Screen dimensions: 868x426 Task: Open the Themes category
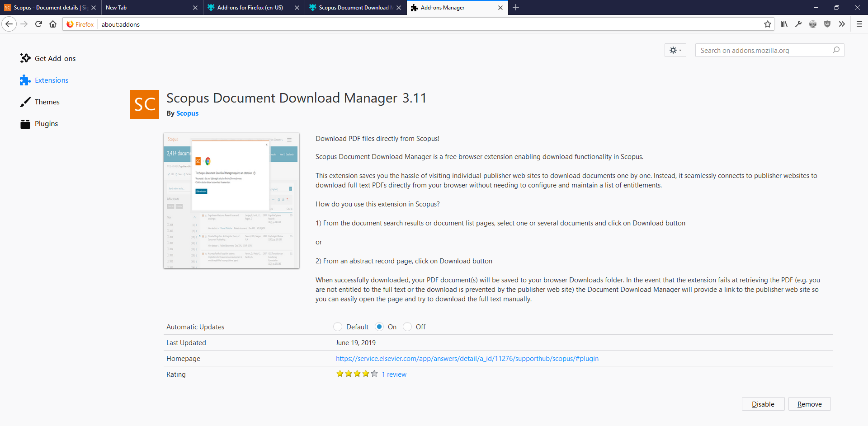[x=40, y=102]
